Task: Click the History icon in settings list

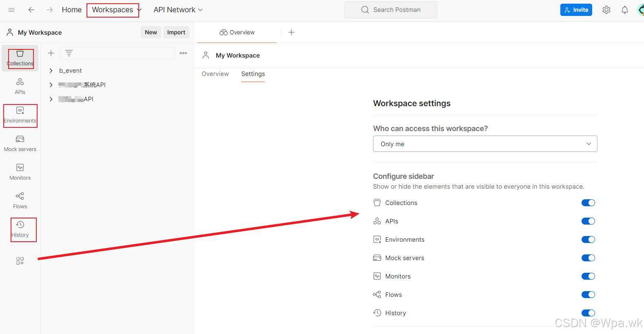Action: pos(377,313)
